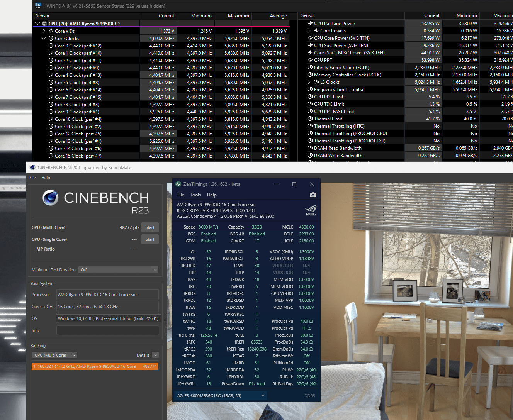This screenshot has height=420, width=513.
Task: Click the CPU Package Power current value 53.985 W
Action: pyautogui.click(x=430, y=23)
